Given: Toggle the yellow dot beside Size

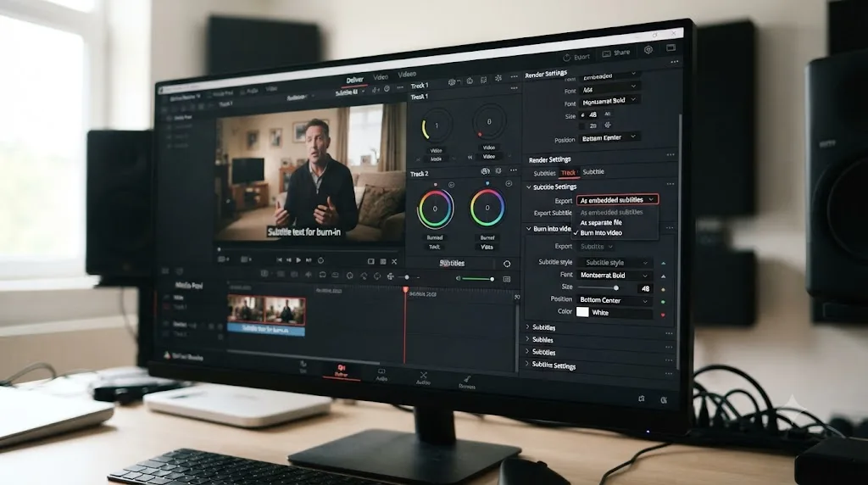Looking at the screenshot, I should coord(663,289).
